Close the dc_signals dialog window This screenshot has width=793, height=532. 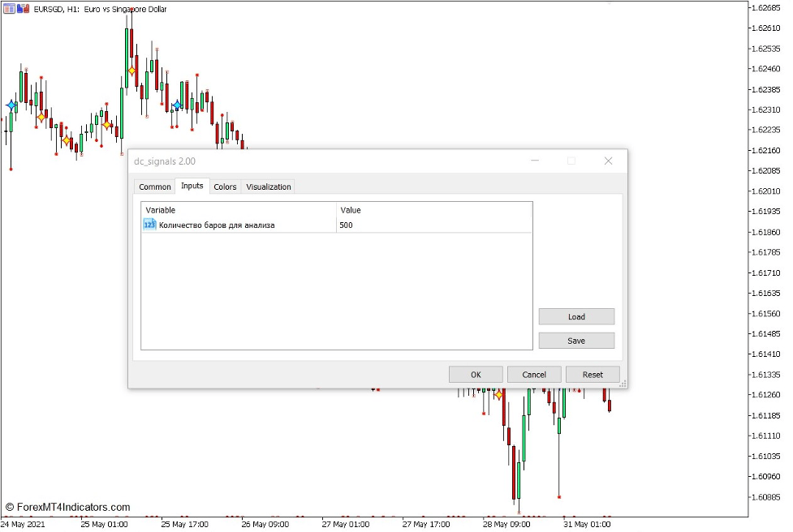608,161
